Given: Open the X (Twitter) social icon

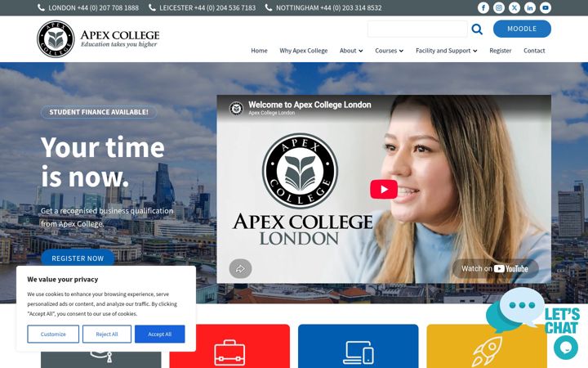Looking at the screenshot, I should tap(514, 7).
